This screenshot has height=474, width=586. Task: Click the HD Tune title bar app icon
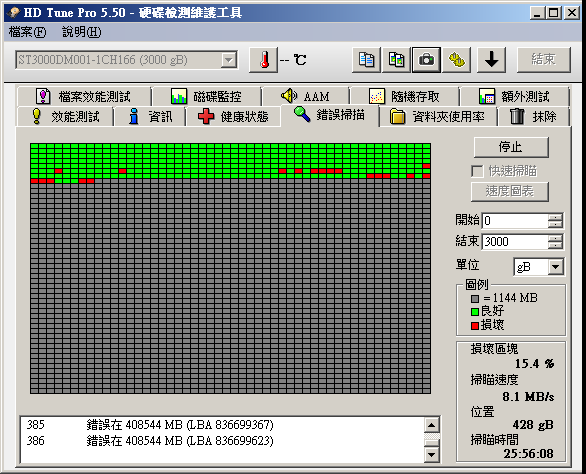tap(13, 13)
